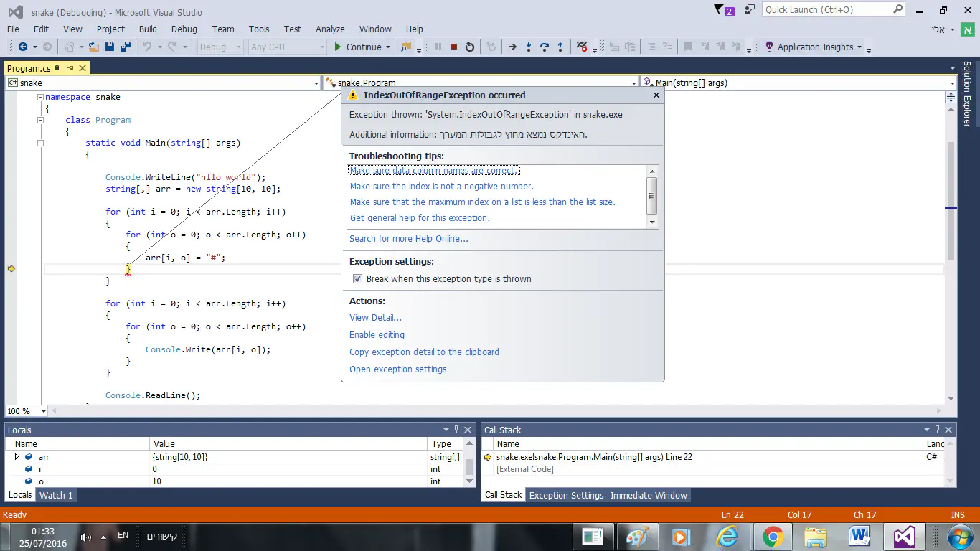Click the Stop Debugging red square
This screenshot has width=980, height=551.
pos(453,47)
